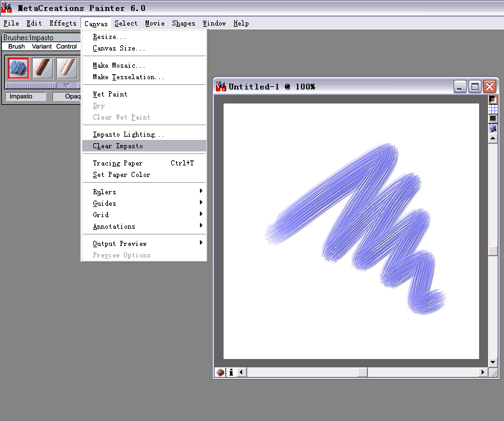Open the Impasto brush dropdown
Screen dimensions: 504x421
tap(26, 96)
